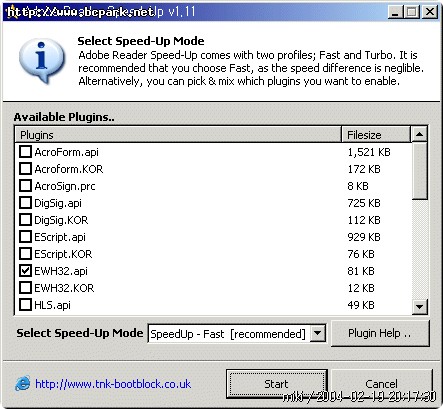This screenshot has width=443, height=409.
Task: Click the Start button
Action: coord(276,384)
